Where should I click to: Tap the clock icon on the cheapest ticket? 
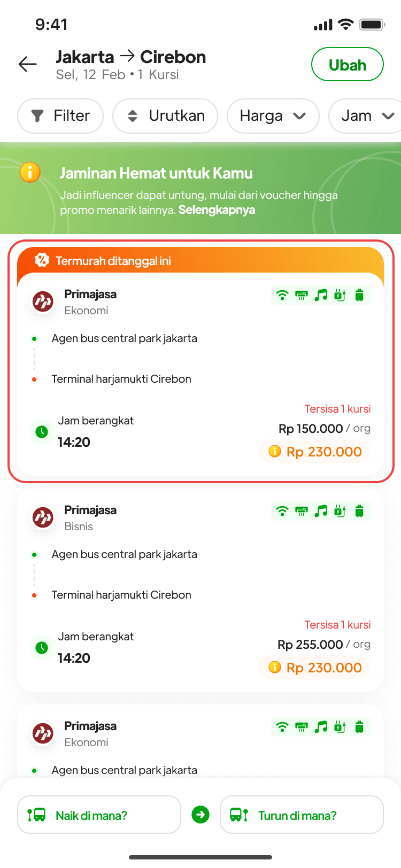click(42, 432)
